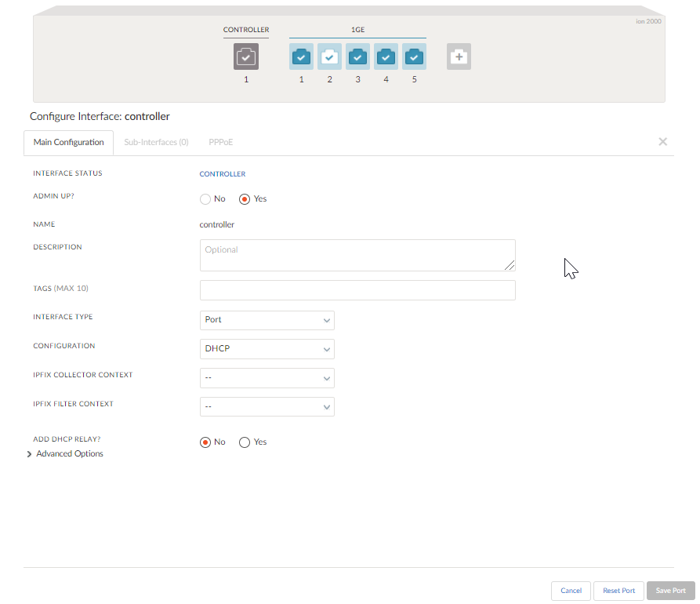Expand the Advanced Options section
Screen dimensions: 700x604
point(69,453)
